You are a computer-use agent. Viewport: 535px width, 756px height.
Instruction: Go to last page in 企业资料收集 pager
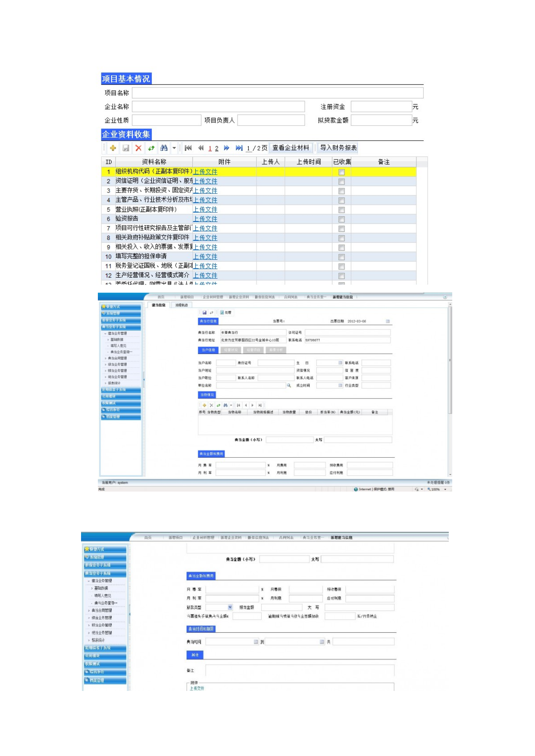pos(239,148)
